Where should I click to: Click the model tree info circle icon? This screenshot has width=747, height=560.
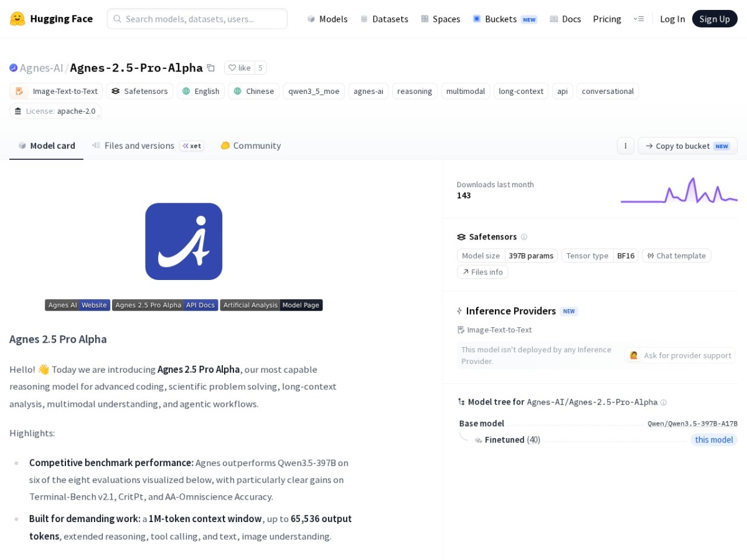(664, 403)
